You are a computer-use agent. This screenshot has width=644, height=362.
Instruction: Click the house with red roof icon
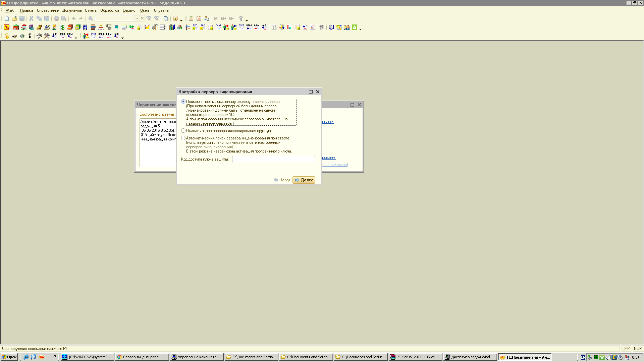point(24,27)
